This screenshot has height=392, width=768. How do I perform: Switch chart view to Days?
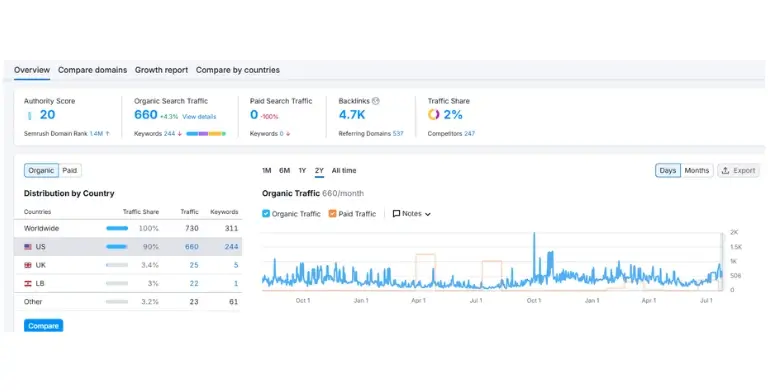point(668,171)
